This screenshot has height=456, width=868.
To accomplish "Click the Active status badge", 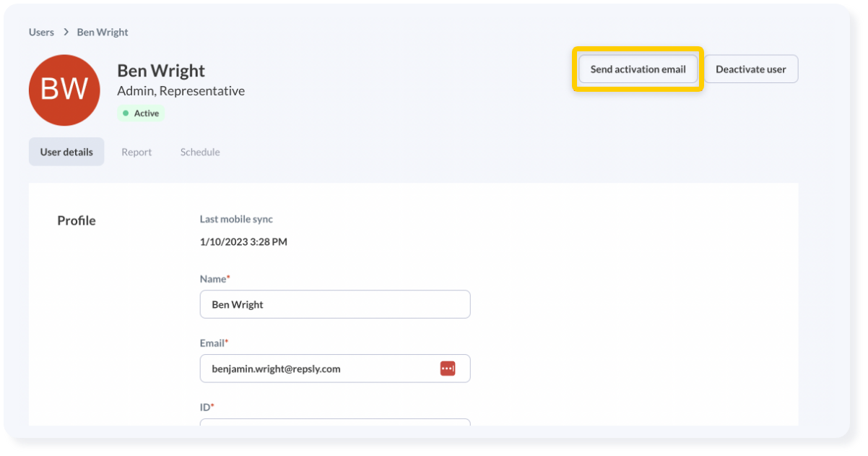I will point(140,113).
